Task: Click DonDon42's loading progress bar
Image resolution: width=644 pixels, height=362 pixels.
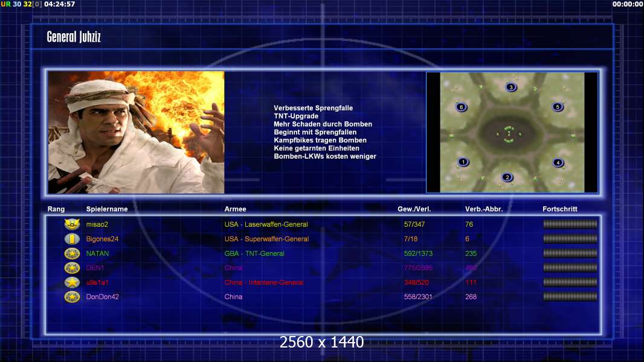Action: click(x=570, y=296)
